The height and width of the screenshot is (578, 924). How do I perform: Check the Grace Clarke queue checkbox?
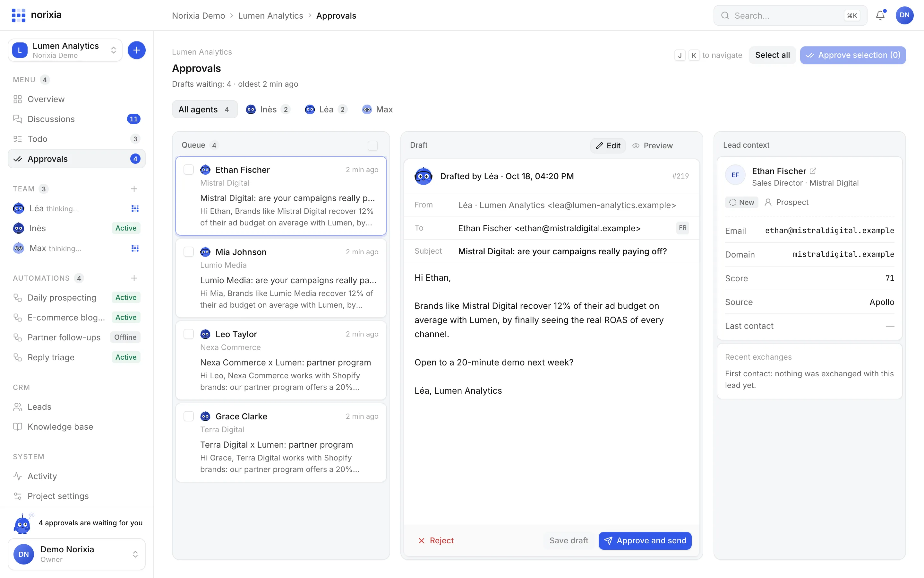tap(189, 416)
